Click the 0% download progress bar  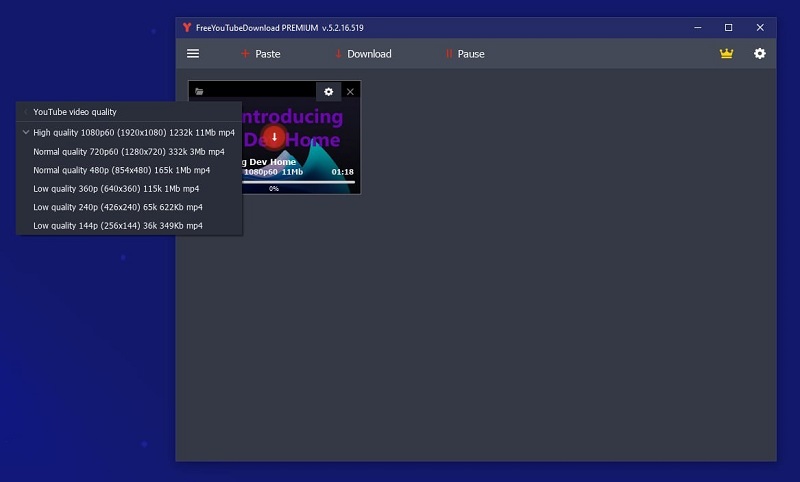click(298, 183)
